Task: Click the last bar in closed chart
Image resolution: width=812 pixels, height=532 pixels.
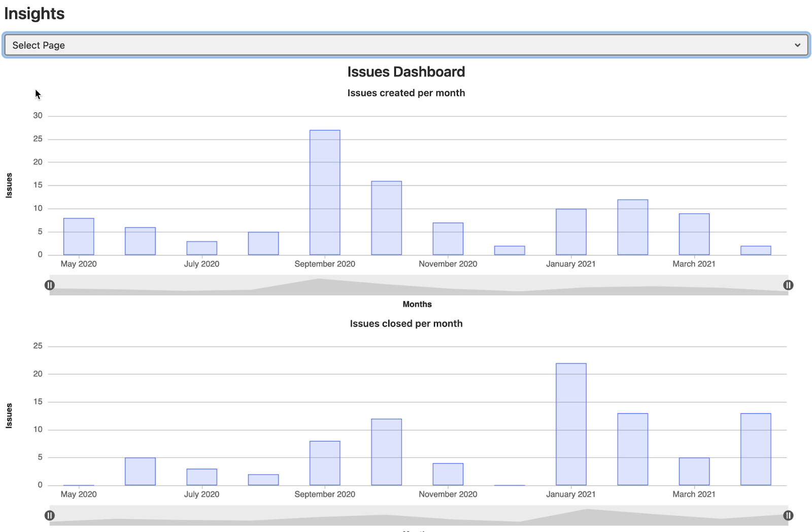Action: click(x=756, y=449)
